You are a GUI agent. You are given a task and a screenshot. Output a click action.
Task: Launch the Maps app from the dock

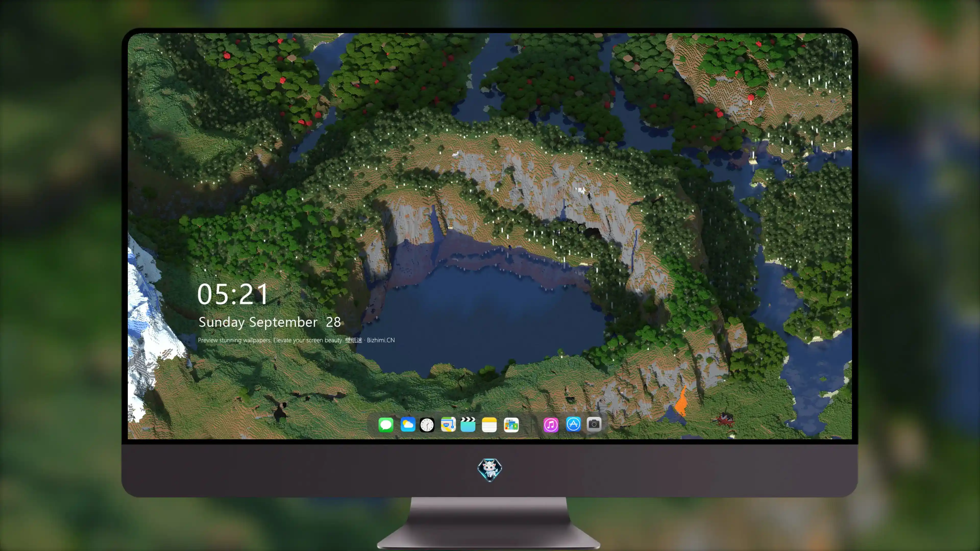tap(448, 424)
